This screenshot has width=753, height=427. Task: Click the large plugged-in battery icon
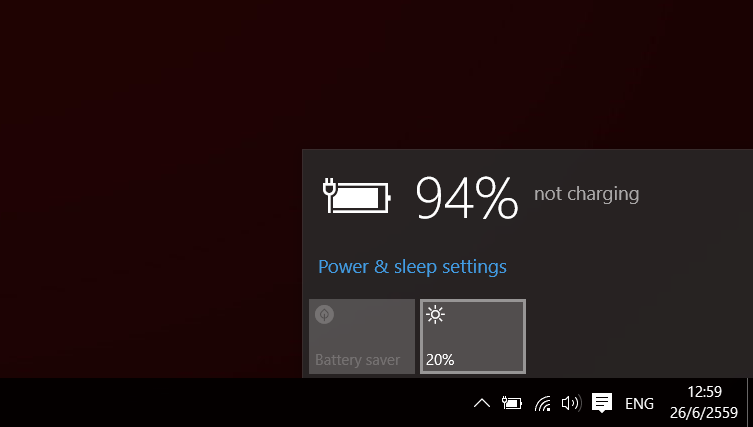pos(356,195)
